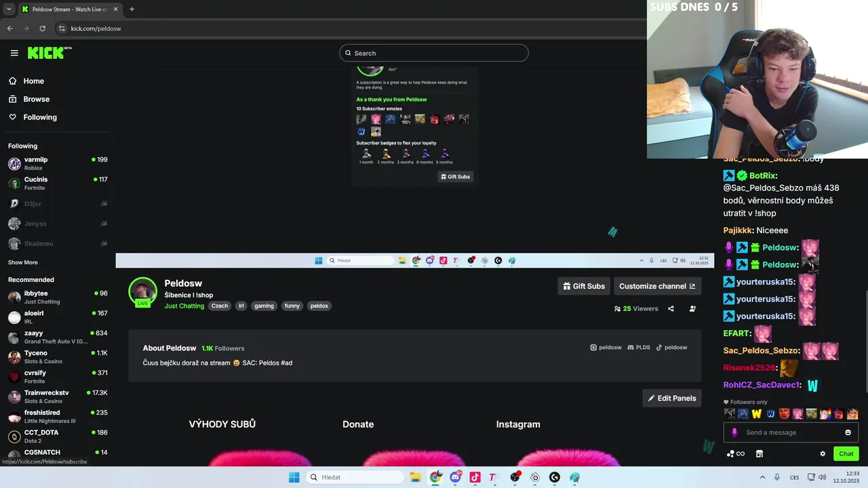868x488 pixels.
Task: Open varmilp channel in Following list
Action: pyautogui.click(x=58, y=163)
